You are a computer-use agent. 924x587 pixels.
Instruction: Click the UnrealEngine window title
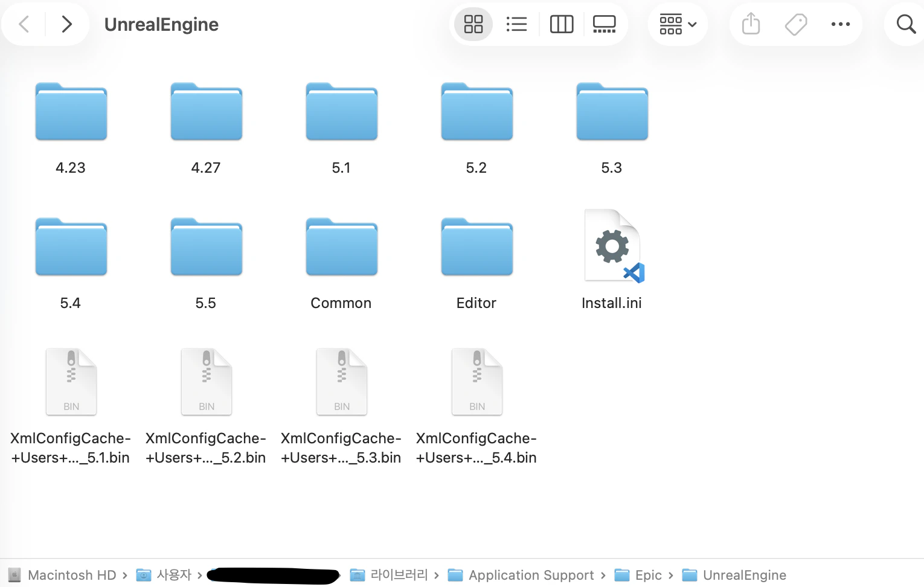pyautogui.click(x=161, y=24)
